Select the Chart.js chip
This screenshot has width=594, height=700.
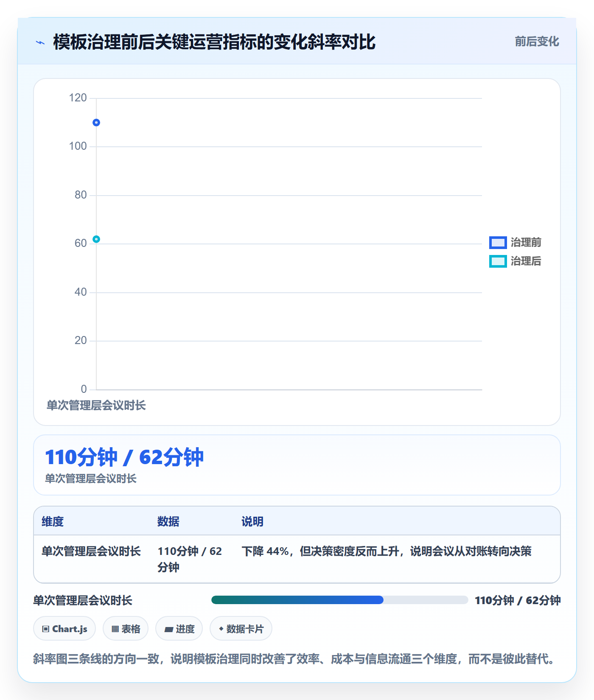tap(64, 629)
